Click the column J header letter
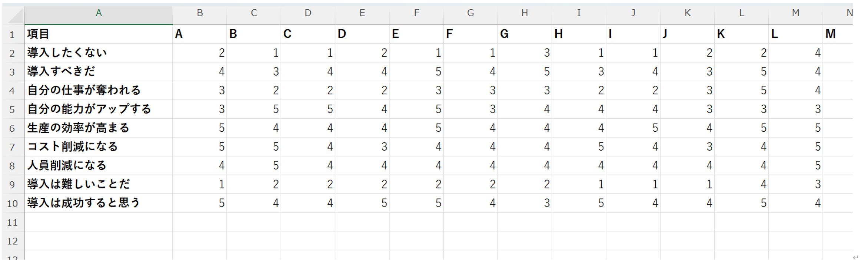 [x=633, y=13]
